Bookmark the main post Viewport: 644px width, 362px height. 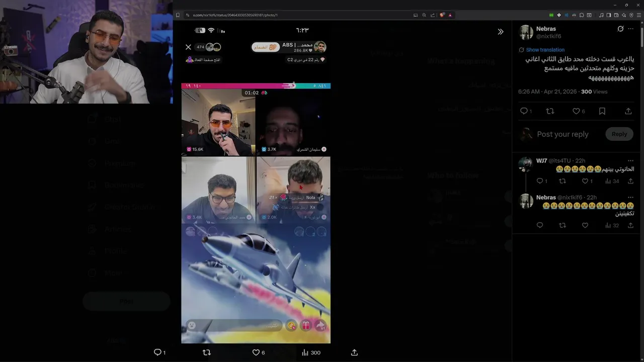pyautogui.click(x=602, y=111)
